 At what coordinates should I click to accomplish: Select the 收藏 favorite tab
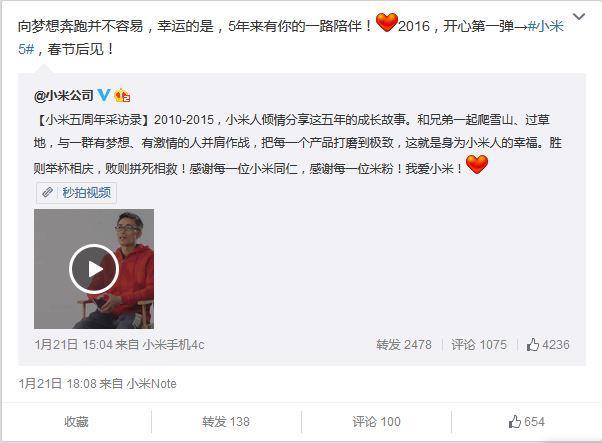click(76, 422)
